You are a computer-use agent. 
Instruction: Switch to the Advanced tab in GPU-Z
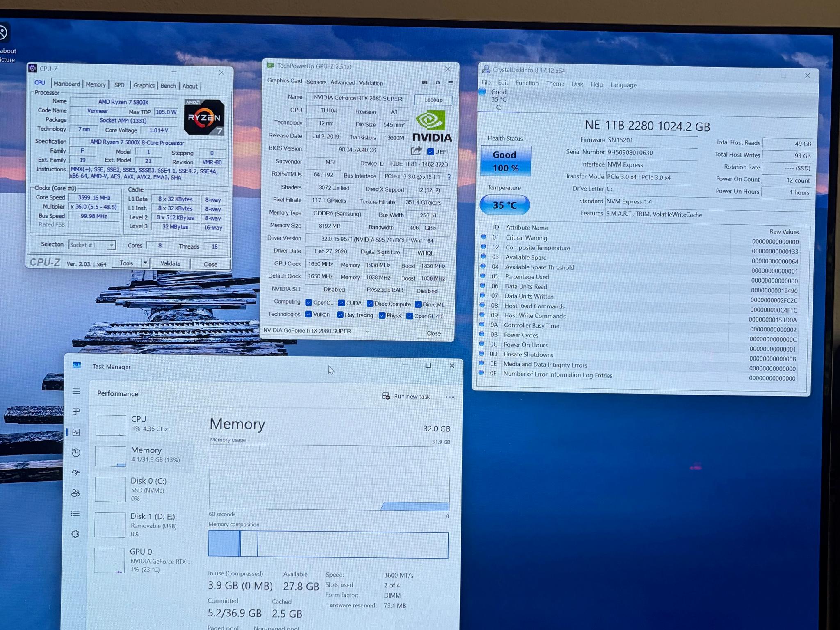pos(342,82)
